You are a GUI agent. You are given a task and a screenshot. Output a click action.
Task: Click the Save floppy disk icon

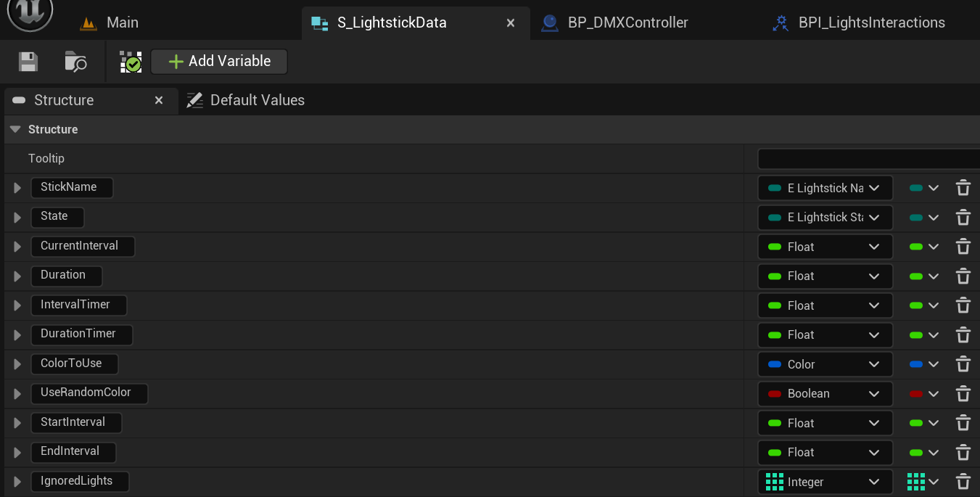pyautogui.click(x=28, y=62)
